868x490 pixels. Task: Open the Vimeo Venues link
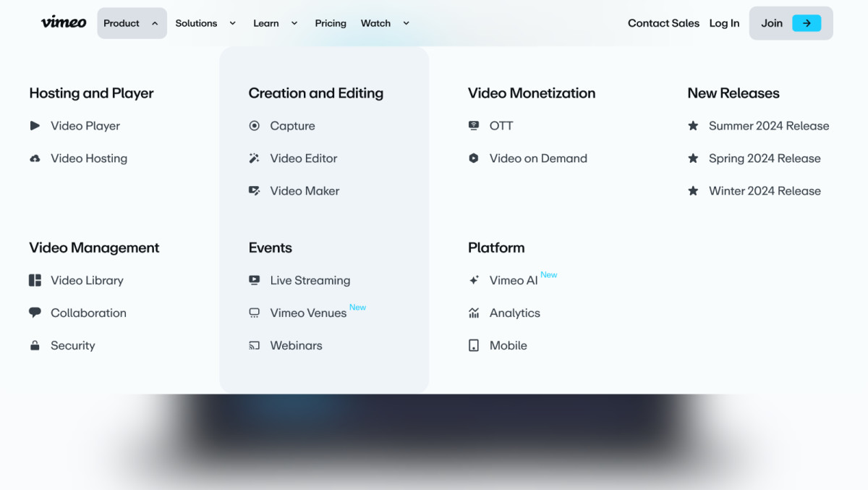pyautogui.click(x=308, y=313)
